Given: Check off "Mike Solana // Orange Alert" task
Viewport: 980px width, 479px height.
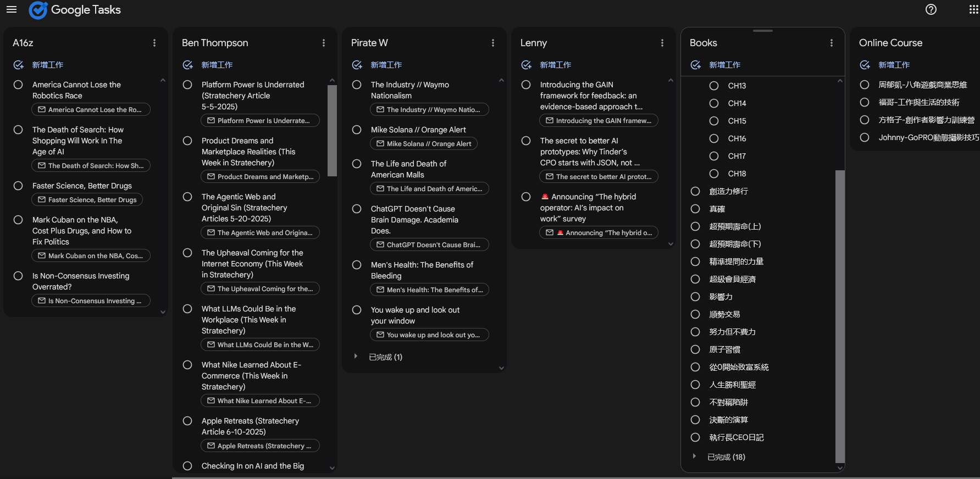Looking at the screenshot, I should pyautogui.click(x=357, y=130).
